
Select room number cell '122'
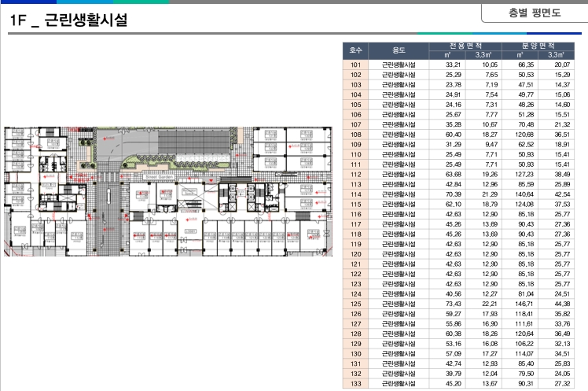coord(355,274)
